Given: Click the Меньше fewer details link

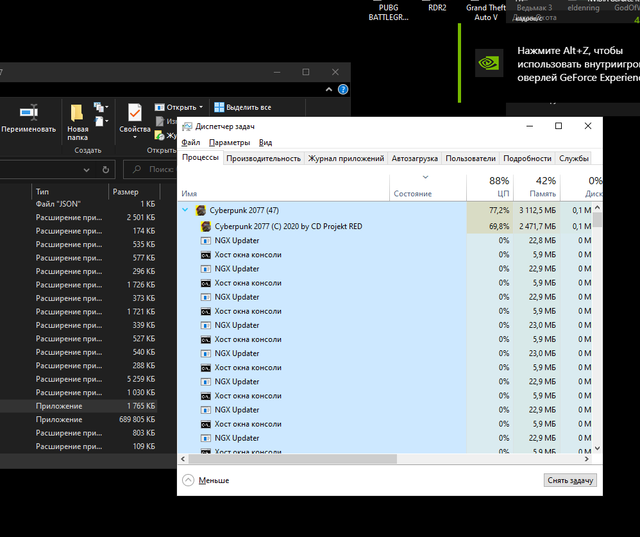Looking at the screenshot, I should pyautogui.click(x=213, y=480).
